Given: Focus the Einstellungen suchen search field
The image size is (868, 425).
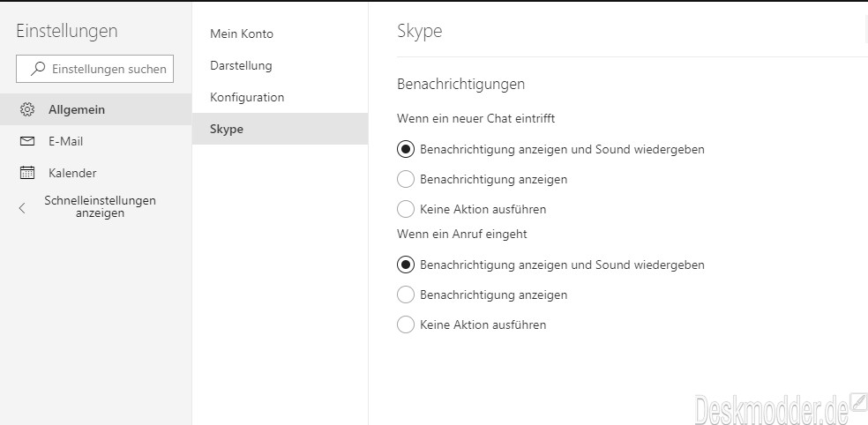Looking at the screenshot, I should [x=94, y=69].
